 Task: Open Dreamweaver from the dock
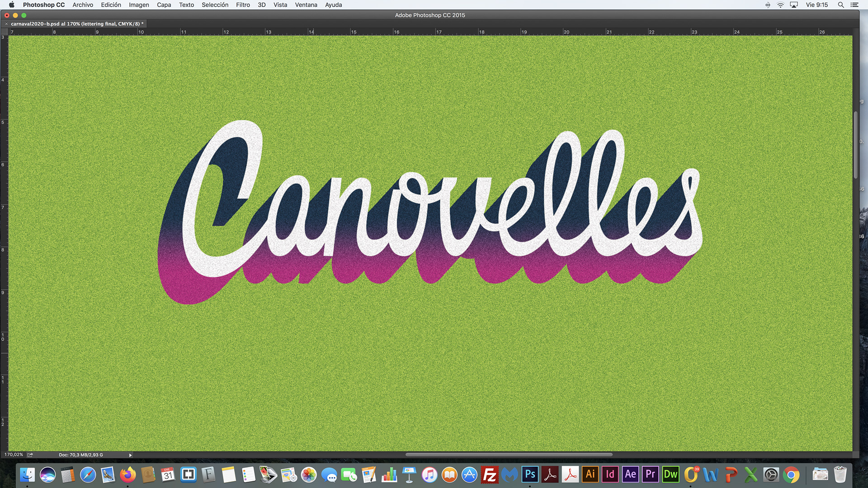[670, 474]
